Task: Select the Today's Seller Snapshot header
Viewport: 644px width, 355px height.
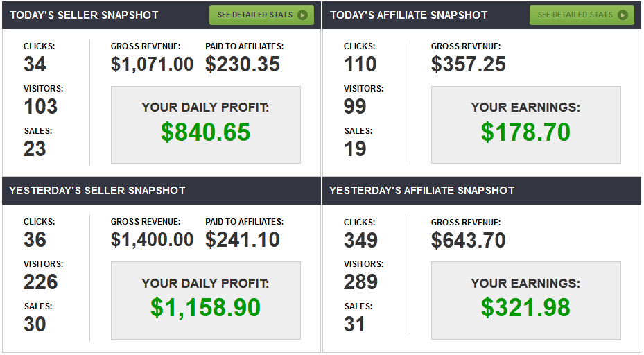Action: tap(84, 15)
